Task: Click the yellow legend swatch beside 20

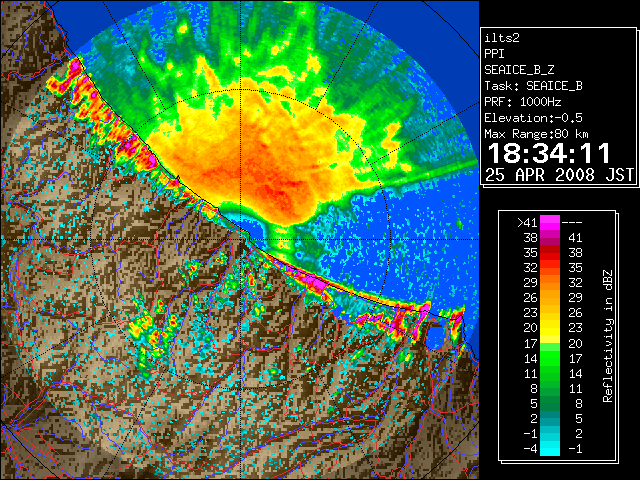Action: point(550,328)
